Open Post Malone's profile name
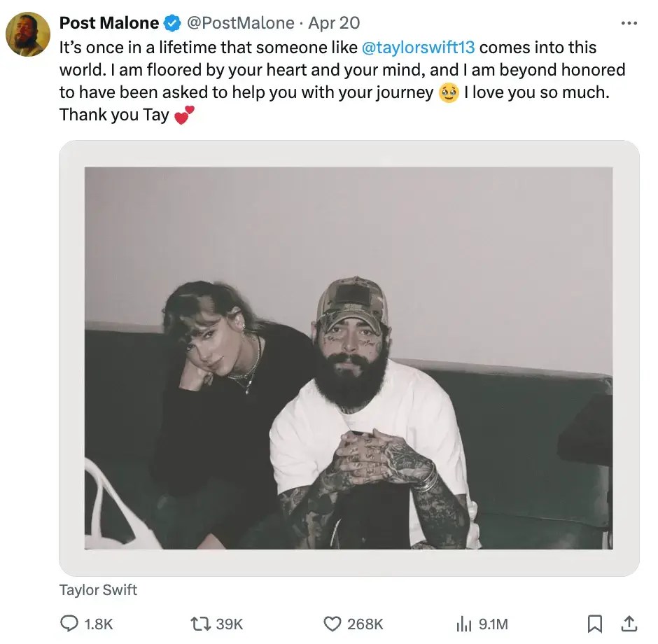 pyautogui.click(x=109, y=22)
